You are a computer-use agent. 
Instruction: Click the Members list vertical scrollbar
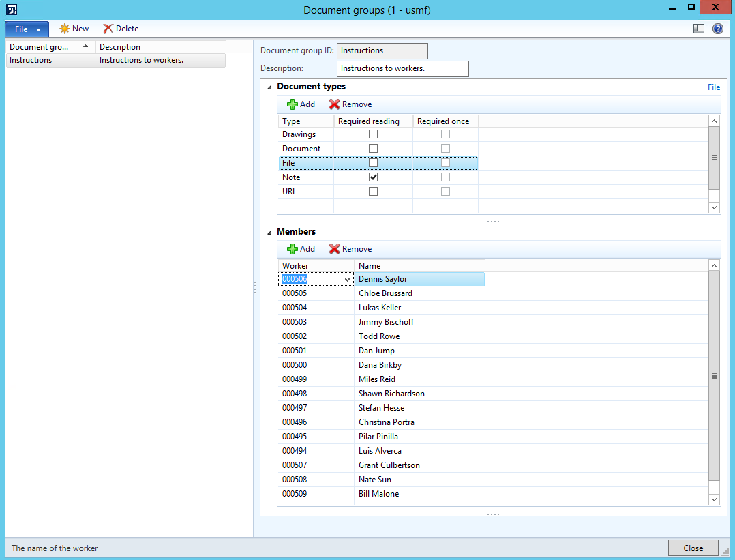(x=714, y=376)
